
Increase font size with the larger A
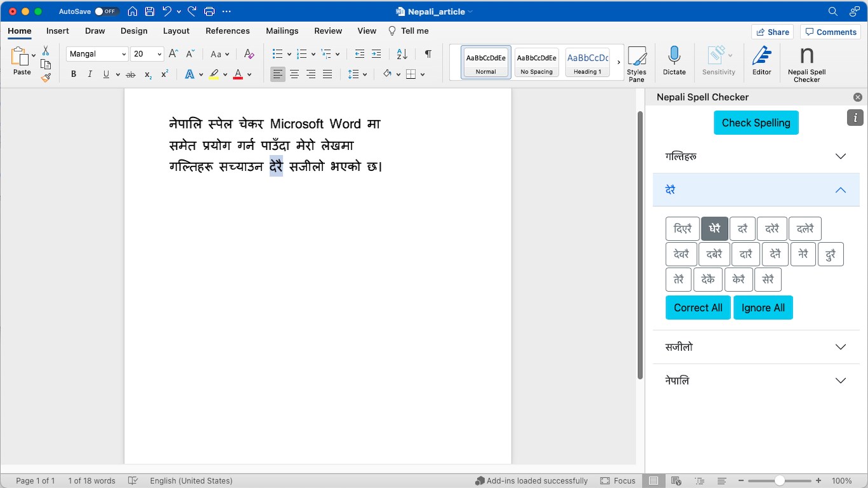click(173, 54)
